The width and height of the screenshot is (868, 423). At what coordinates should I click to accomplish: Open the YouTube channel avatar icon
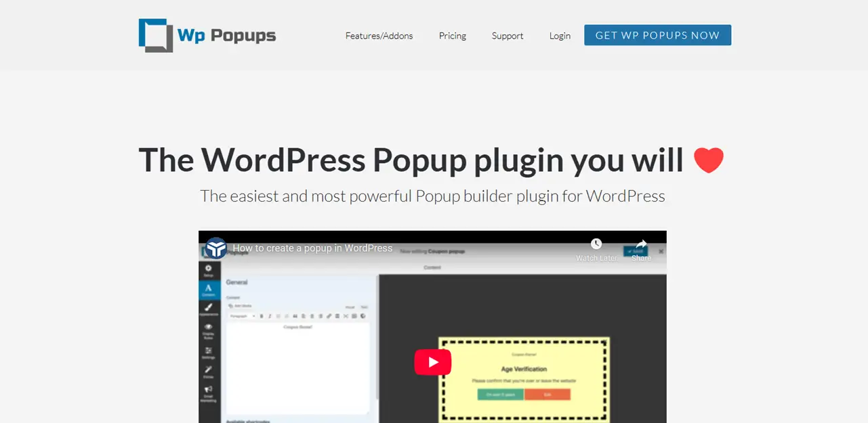[215, 248]
